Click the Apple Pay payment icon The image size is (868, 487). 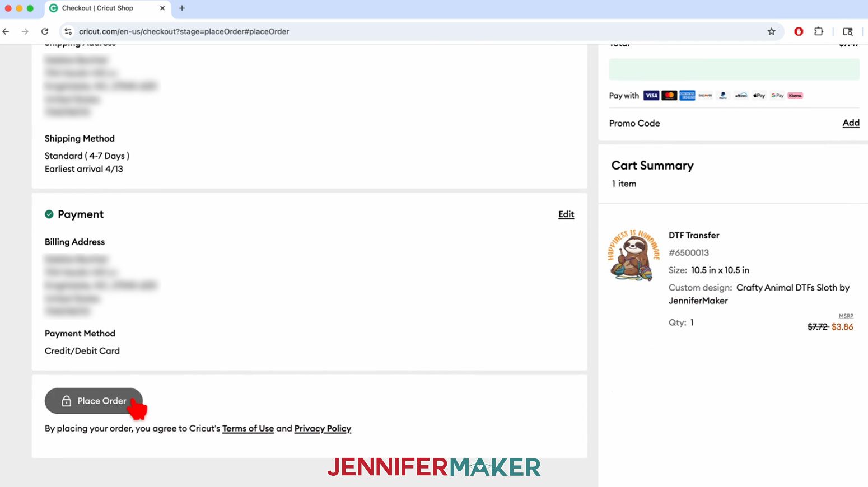(x=759, y=96)
